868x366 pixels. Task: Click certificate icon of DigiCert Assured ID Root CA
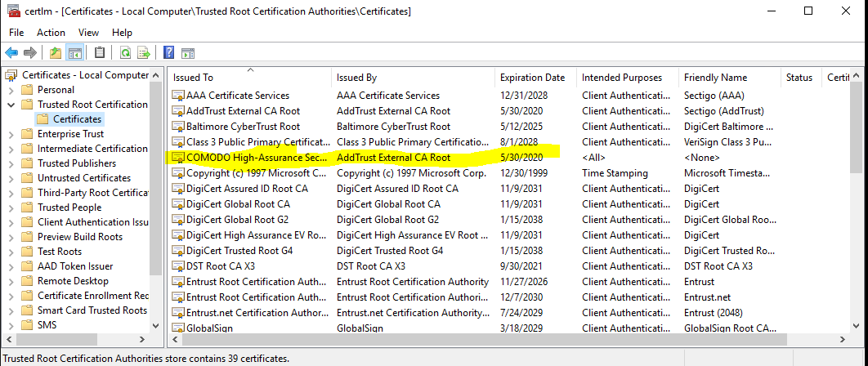click(x=178, y=189)
